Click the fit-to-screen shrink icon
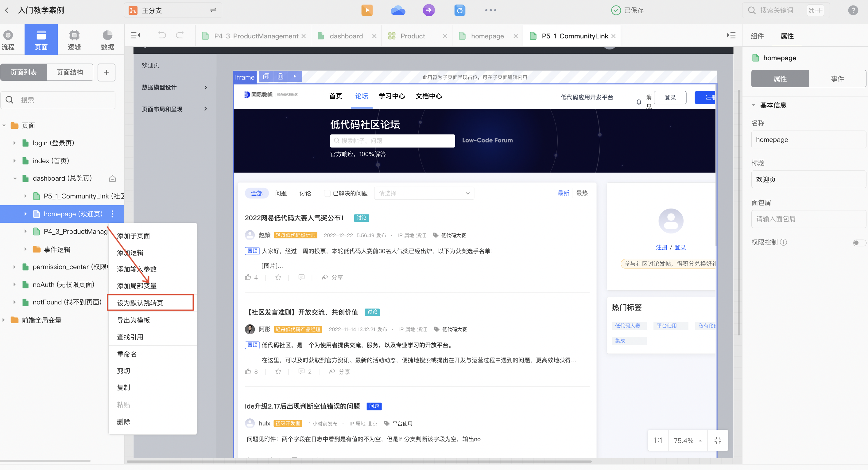This screenshot has height=470, width=868. (718, 440)
